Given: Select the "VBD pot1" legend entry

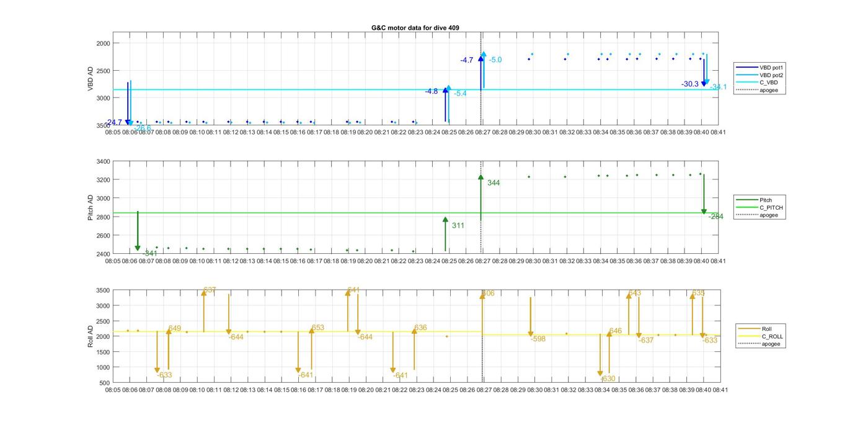Looking at the screenshot, I should tap(773, 67).
